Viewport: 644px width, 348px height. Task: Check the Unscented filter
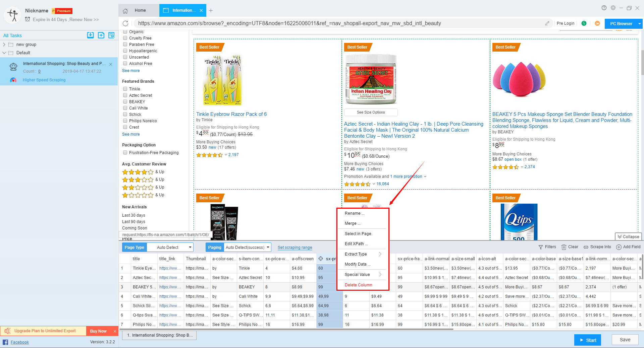coord(125,57)
